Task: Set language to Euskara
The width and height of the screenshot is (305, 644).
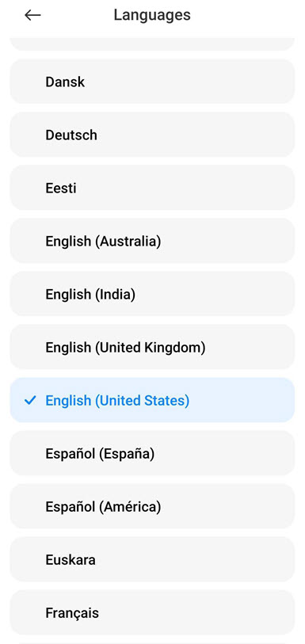Action: (152, 560)
